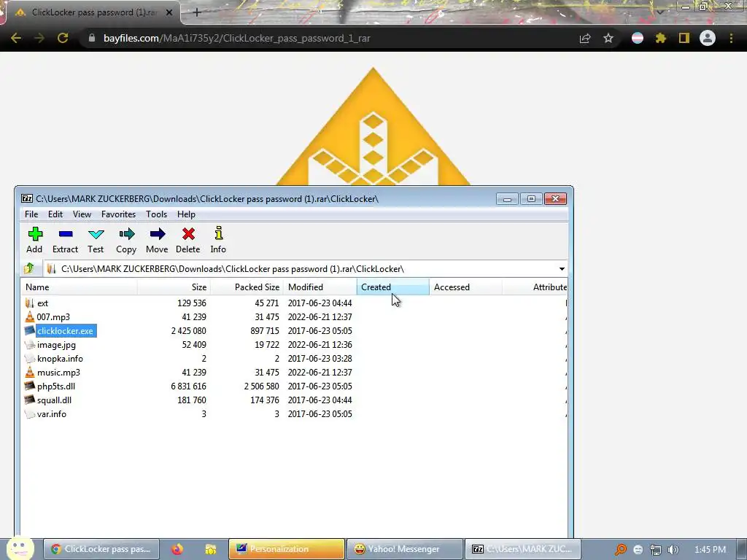Open the Tools menu in 7-Zip

pyautogui.click(x=156, y=214)
